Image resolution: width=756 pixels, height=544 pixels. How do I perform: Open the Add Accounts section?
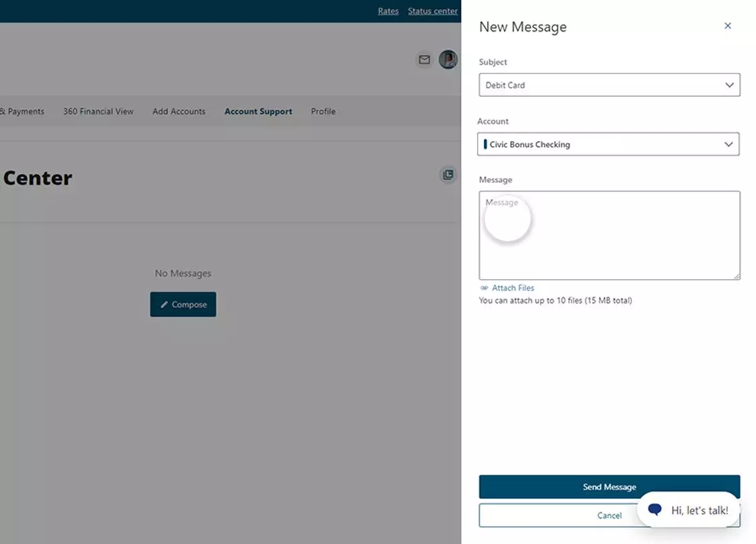coord(179,111)
